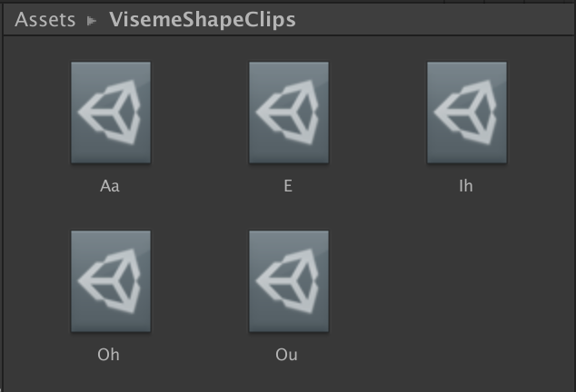Click blank space below the Ih label
Image resolution: width=576 pixels, height=392 pixels.
[x=466, y=211]
